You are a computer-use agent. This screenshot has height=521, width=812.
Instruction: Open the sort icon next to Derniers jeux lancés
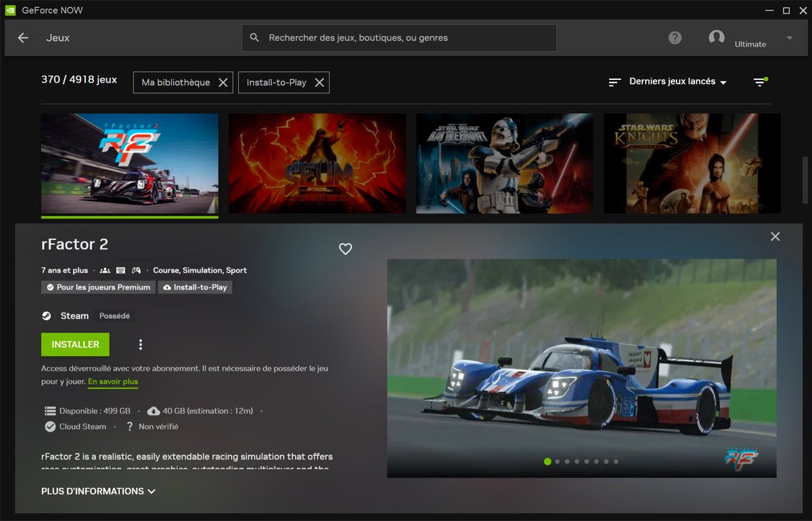point(614,81)
